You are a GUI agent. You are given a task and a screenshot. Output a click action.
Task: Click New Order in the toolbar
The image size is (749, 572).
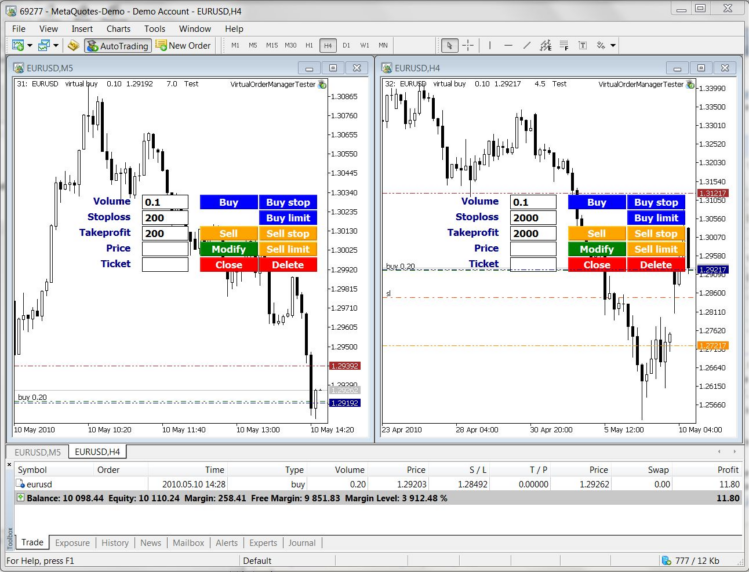183,46
